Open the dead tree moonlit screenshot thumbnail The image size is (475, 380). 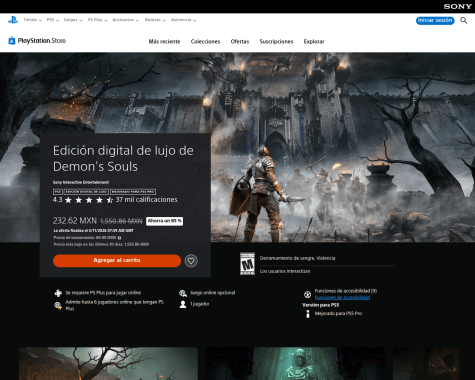click(x=108, y=364)
